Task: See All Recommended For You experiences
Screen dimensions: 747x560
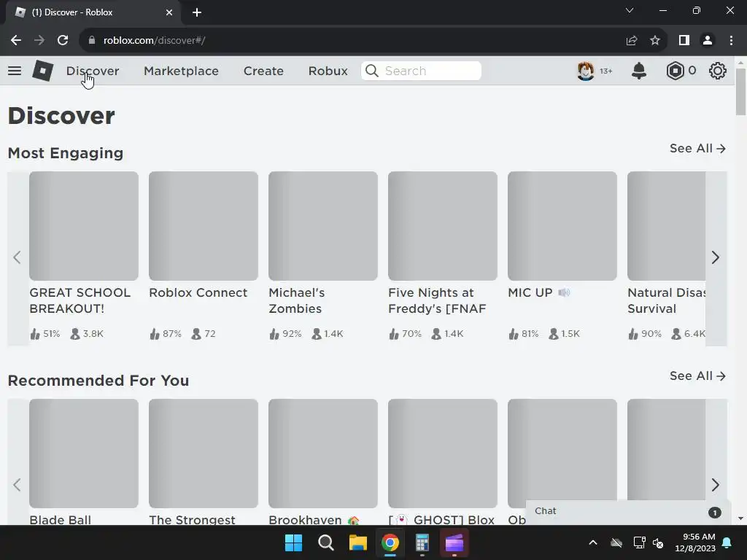Action: pos(697,376)
